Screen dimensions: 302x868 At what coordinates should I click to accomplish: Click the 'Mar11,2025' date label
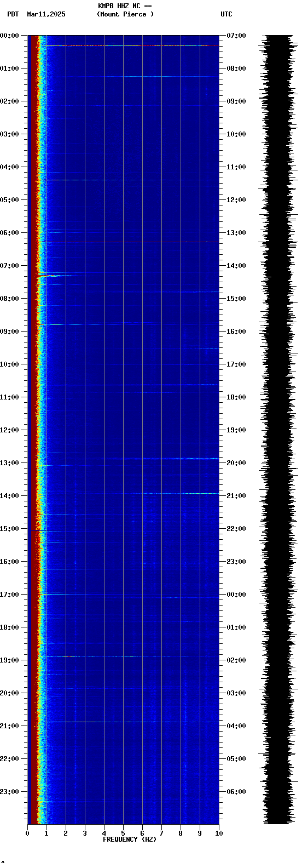[x=46, y=14]
